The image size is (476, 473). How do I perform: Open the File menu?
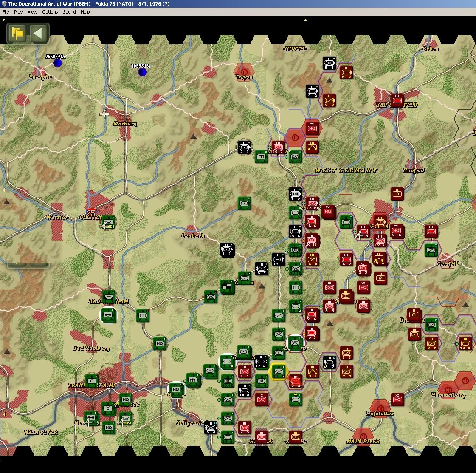(x=6, y=12)
